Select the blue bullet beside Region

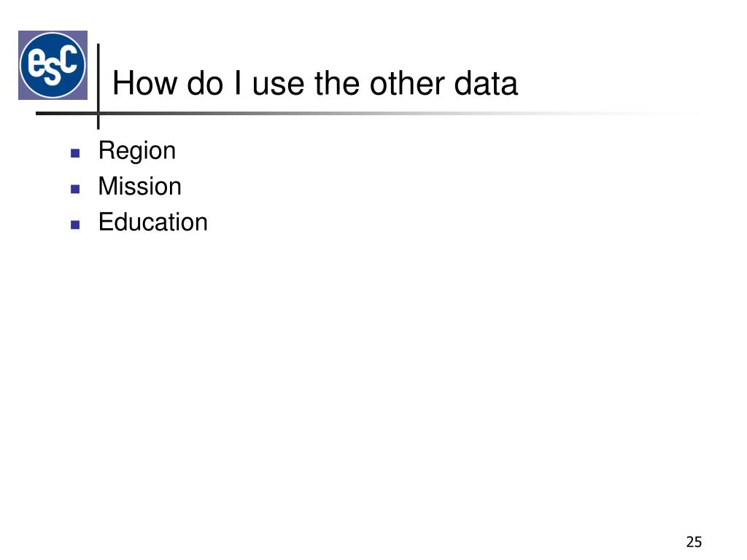point(75,153)
